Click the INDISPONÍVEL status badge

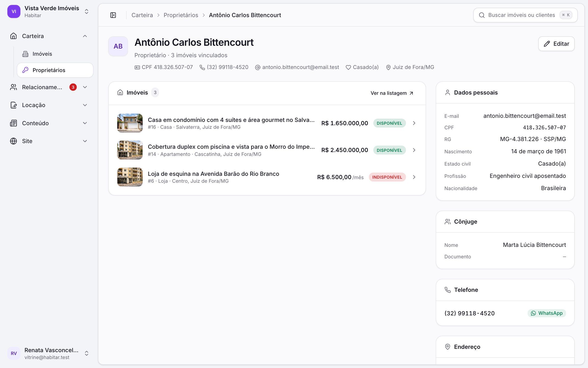(387, 177)
